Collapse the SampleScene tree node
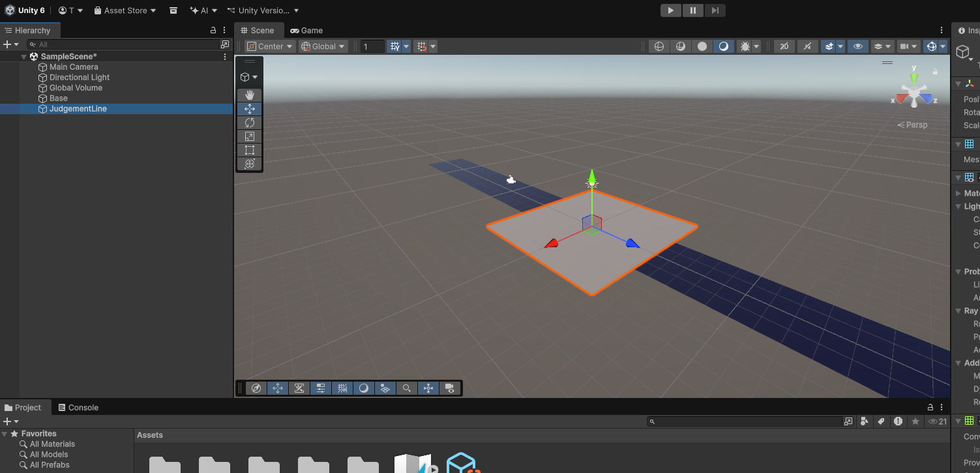 24,57
